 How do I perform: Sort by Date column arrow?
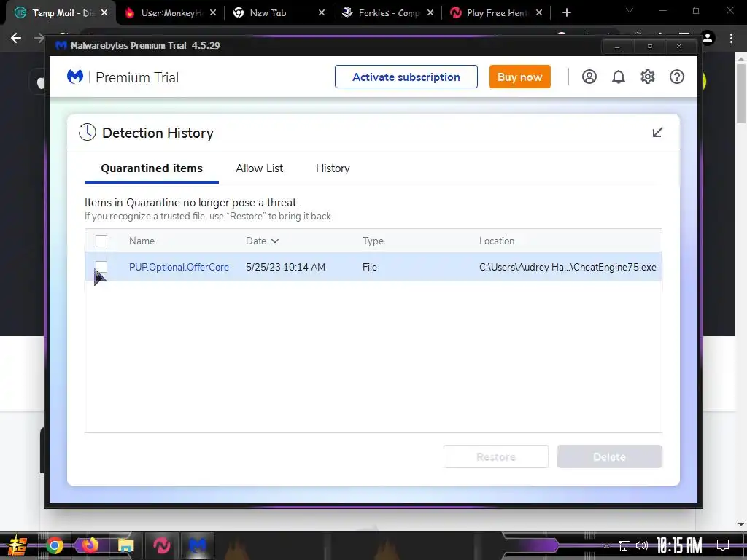275,241
